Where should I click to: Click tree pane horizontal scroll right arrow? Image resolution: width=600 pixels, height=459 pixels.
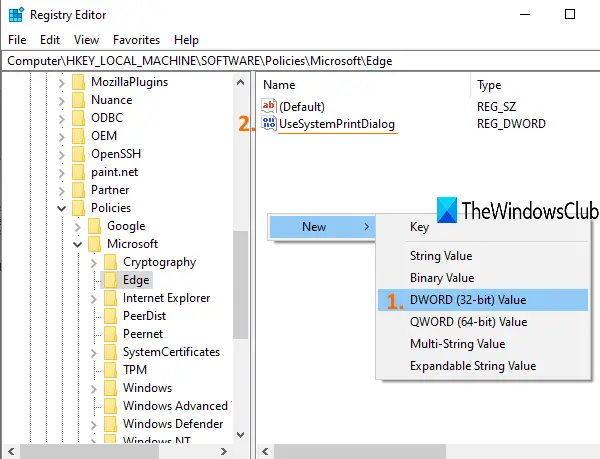224,451
